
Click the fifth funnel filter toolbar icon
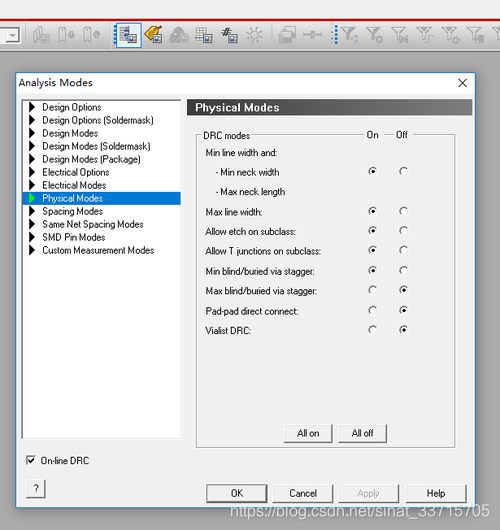click(x=450, y=35)
